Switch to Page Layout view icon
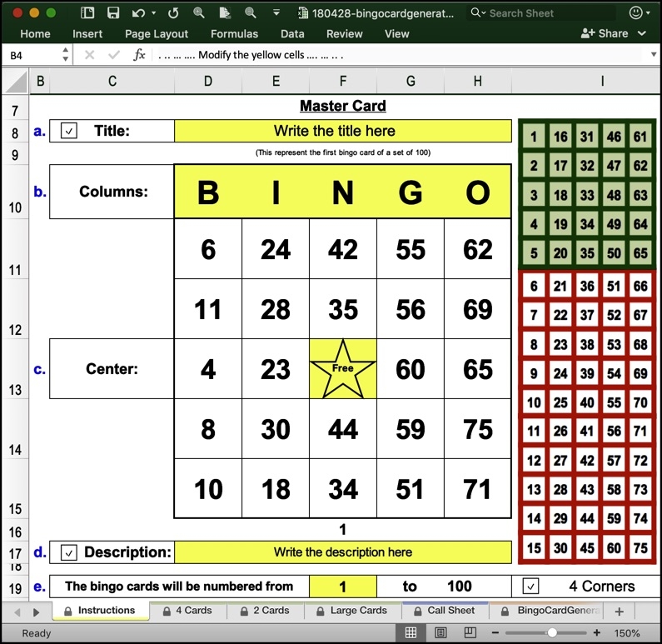The height and width of the screenshot is (644, 662). coord(441,633)
